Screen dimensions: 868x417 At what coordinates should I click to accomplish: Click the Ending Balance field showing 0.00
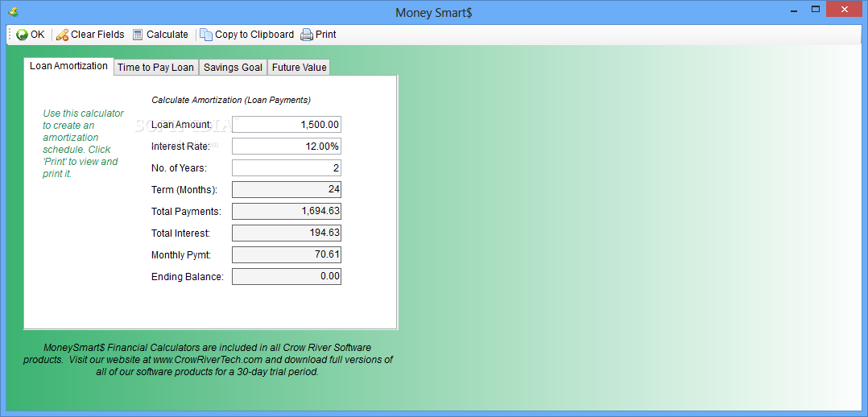pos(286,276)
